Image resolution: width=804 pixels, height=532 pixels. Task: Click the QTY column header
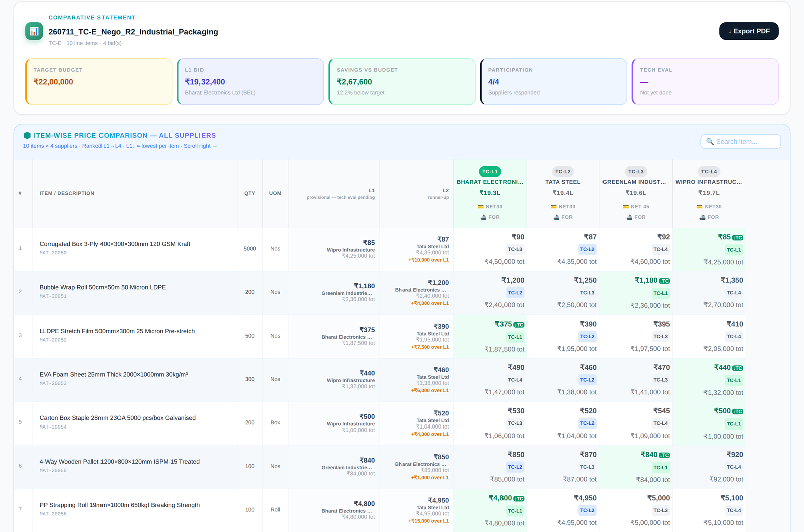[x=250, y=193]
